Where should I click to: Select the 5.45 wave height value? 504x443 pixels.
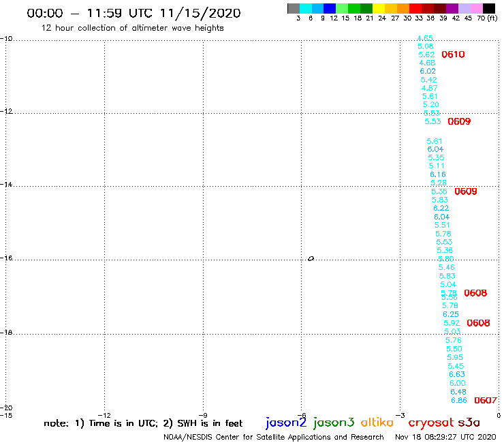point(456,366)
